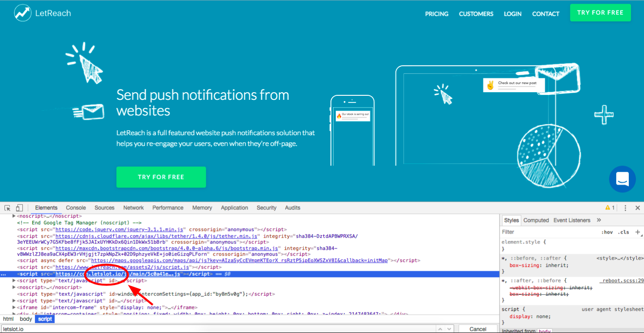Jump to previous search result arrow
This screenshot has height=333, width=644.
point(439,329)
